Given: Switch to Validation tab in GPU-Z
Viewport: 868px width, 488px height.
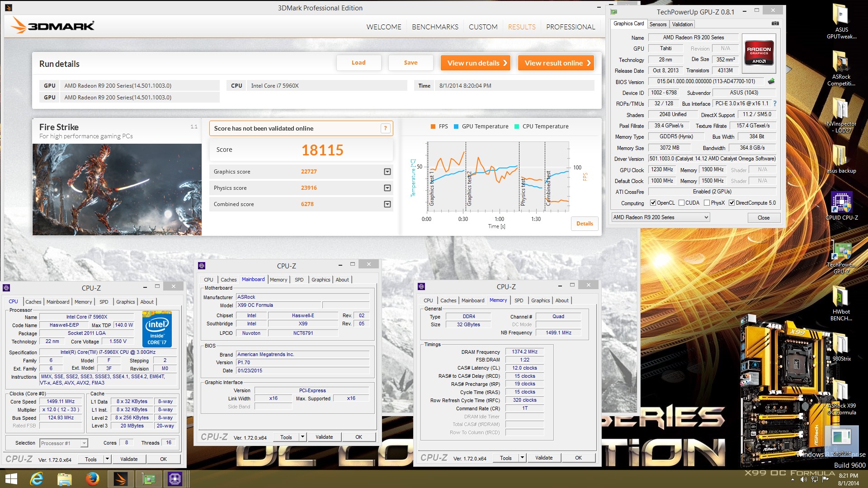Looking at the screenshot, I should pos(682,24).
